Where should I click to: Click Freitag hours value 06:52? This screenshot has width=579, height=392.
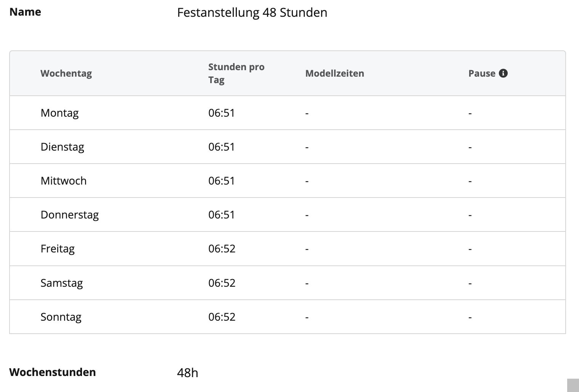coord(222,249)
